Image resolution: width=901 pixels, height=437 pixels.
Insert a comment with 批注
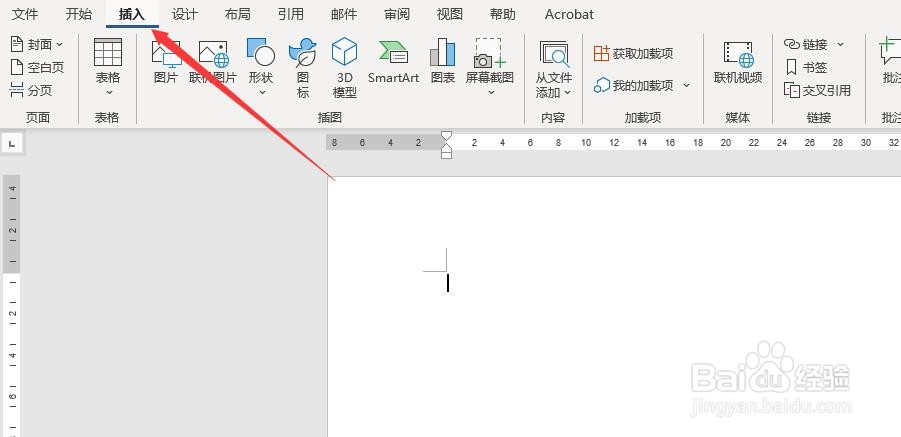[x=890, y=62]
